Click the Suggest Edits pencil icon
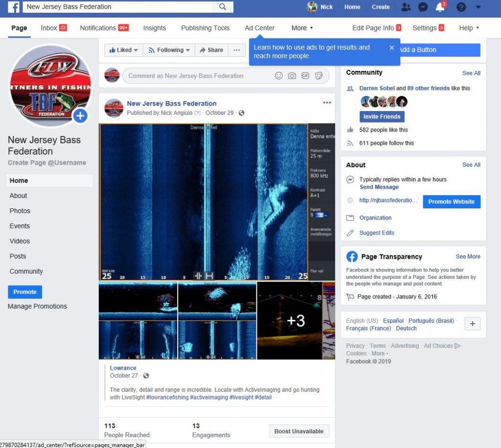Viewport: 501px width, 448px height. click(350, 233)
